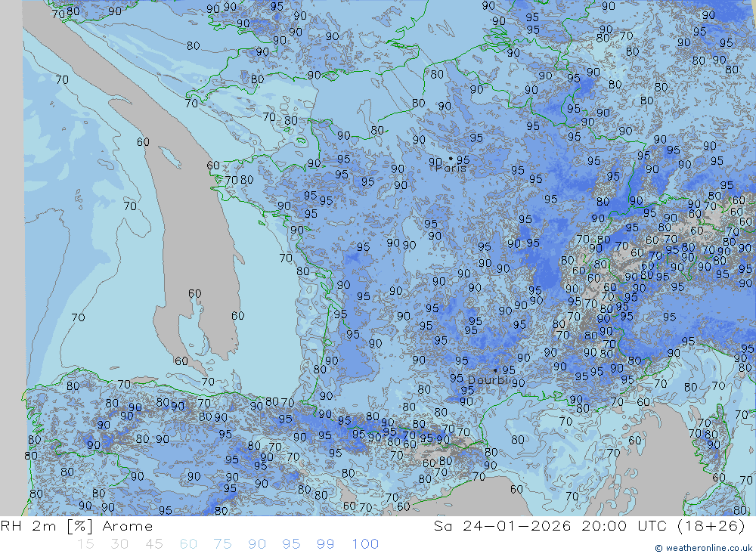756x554 pixels.
Task: Select legend value 30 in the colour scale
Action: click(x=119, y=544)
